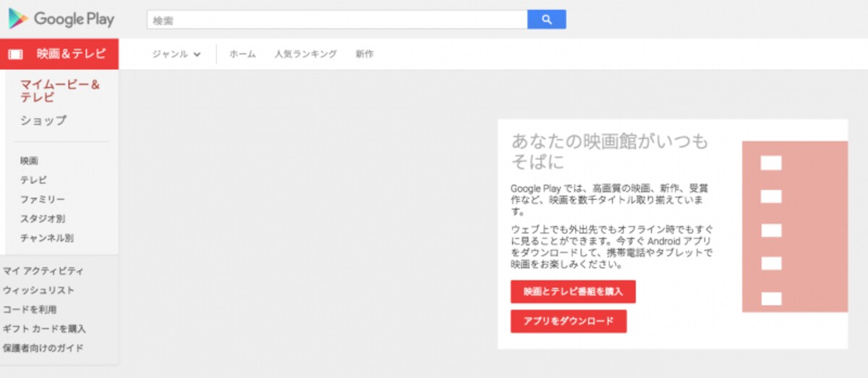This screenshot has width=868, height=378.
Task: Choose the テレビ category
Action: tap(33, 180)
